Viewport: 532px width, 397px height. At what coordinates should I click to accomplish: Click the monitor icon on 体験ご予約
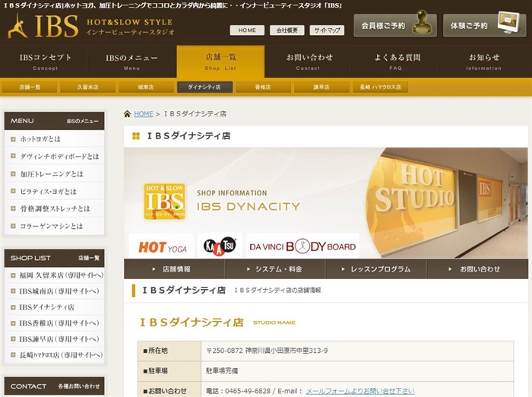click(x=510, y=23)
